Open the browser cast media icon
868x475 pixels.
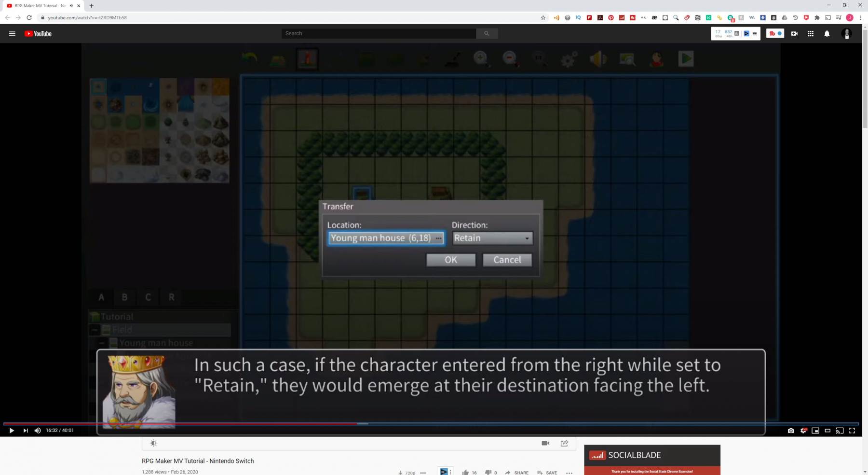tap(828, 17)
